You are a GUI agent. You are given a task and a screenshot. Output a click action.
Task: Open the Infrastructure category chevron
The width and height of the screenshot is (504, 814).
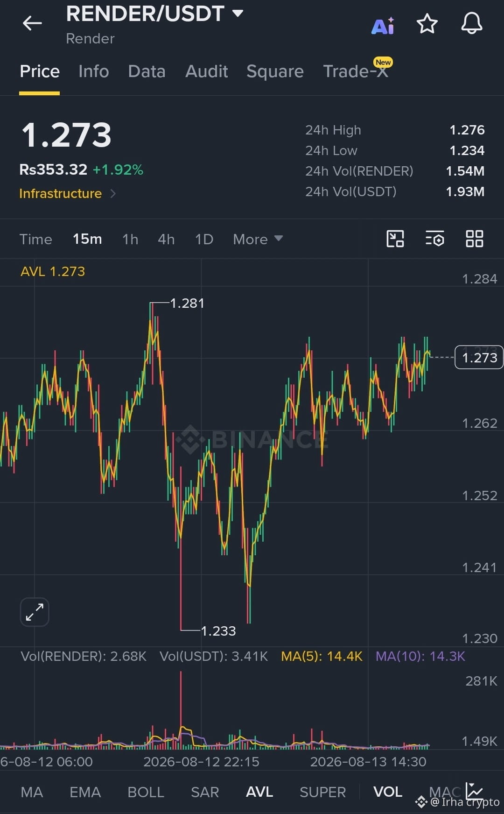pyautogui.click(x=113, y=193)
